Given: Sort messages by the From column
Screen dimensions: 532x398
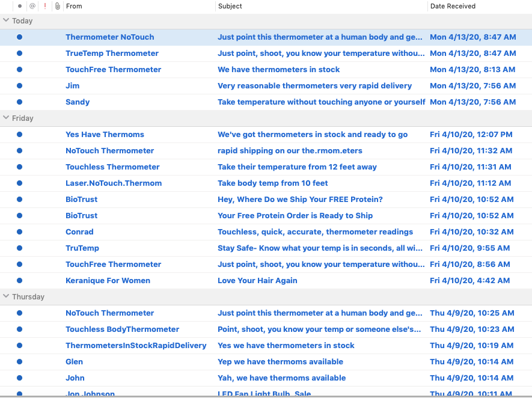Looking at the screenshot, I should (78, 6).
